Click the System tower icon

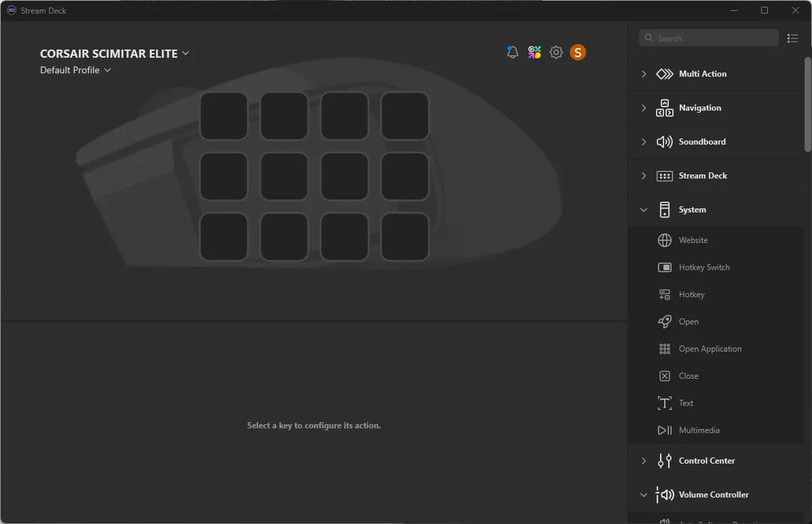664,210
